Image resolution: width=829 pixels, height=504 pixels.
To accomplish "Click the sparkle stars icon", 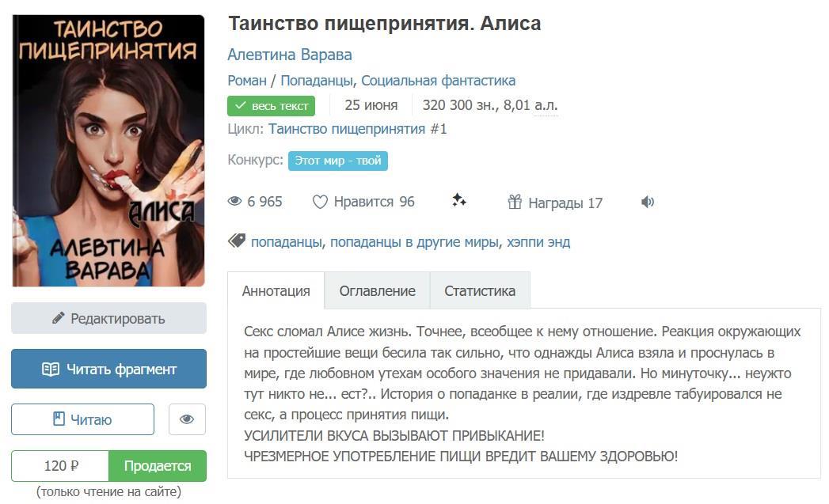I will [x=459, y=200].
